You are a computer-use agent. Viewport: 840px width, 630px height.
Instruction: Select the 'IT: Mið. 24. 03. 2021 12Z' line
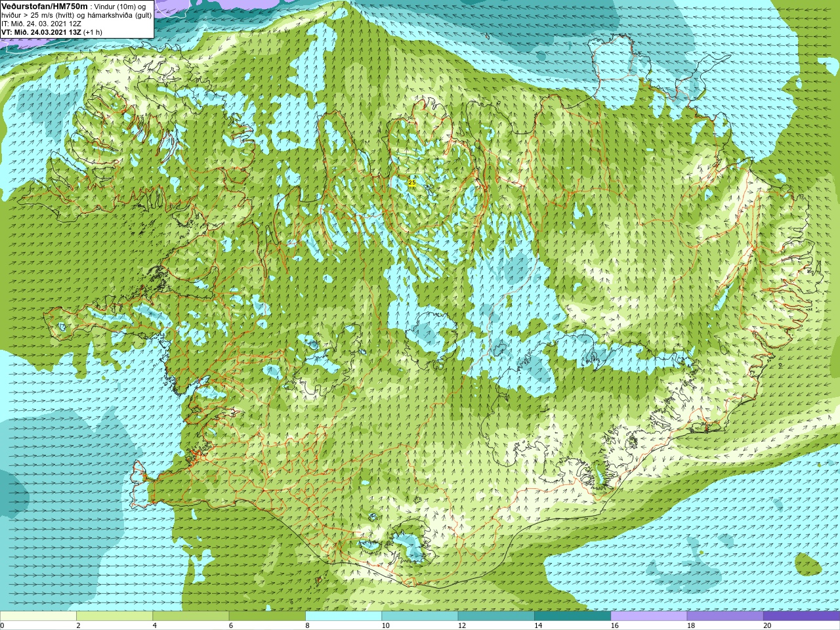pos(41,24)
